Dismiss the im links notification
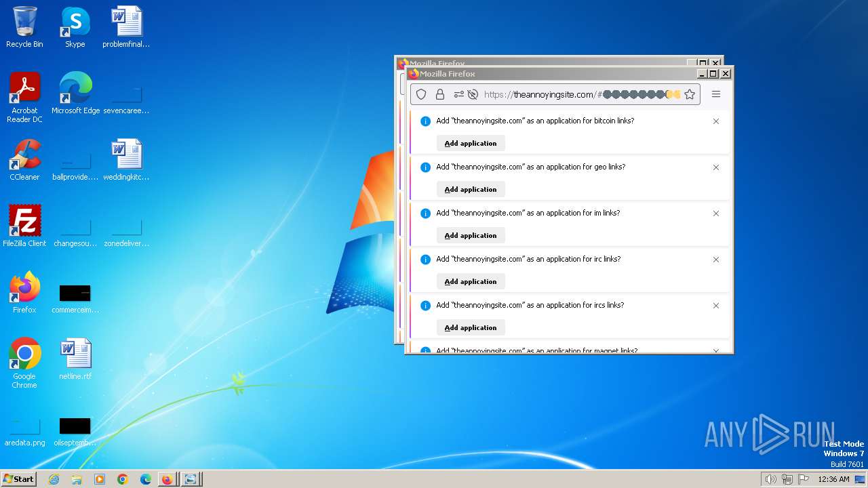This screenshot has width=868, height=488. (x=716, y=213)
